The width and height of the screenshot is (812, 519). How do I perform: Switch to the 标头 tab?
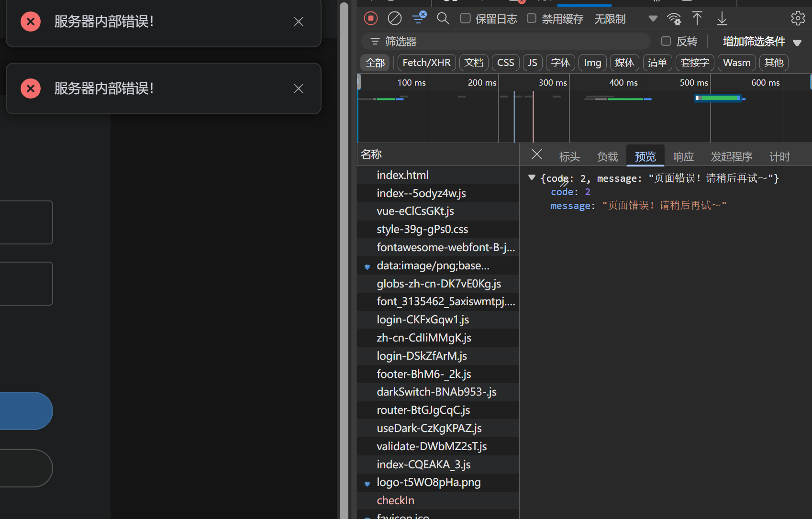[569, 156]
